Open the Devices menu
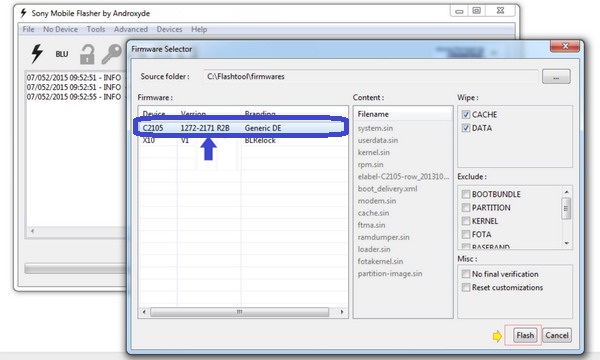Screen dimensions: 600x360 point(169,29)
